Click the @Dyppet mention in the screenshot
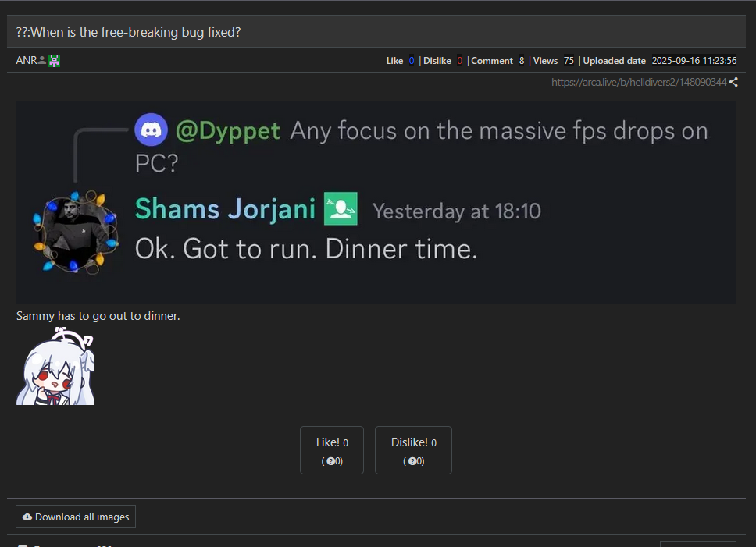Image resolution: width=756 pixels, height=547 pixels. [227, 131]
